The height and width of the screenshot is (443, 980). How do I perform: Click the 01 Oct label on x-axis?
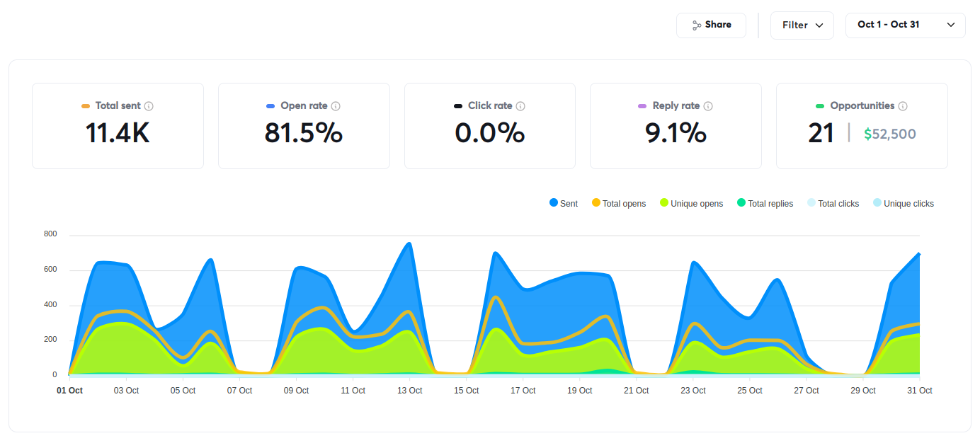[69, 391]
